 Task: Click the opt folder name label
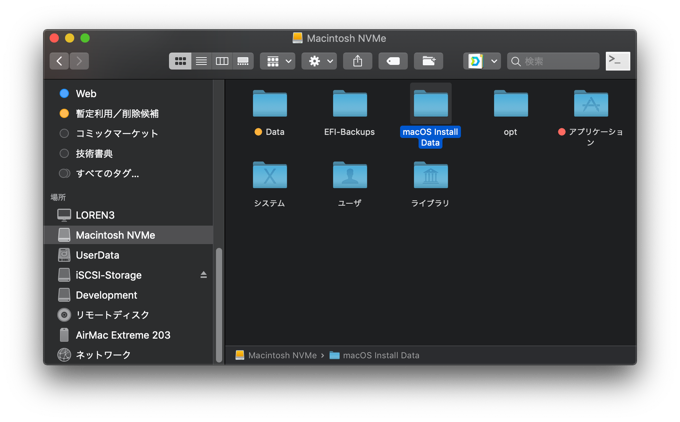click(510, 132)
